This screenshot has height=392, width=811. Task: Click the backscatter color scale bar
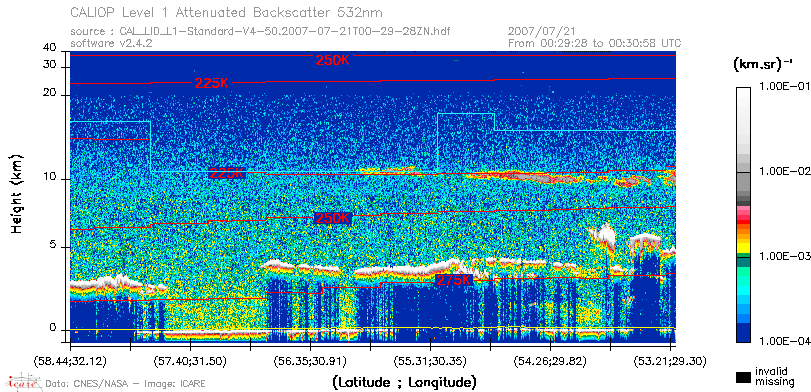tap(744, 215)
